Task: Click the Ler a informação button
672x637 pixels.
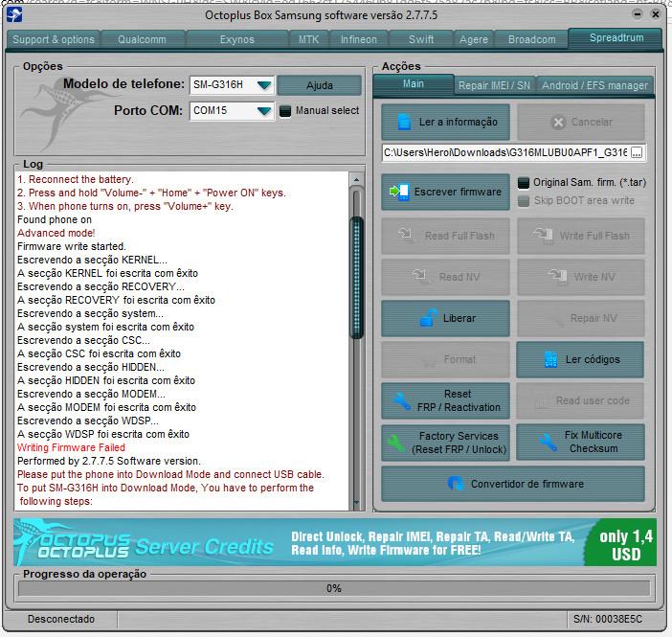Action: 445,123
